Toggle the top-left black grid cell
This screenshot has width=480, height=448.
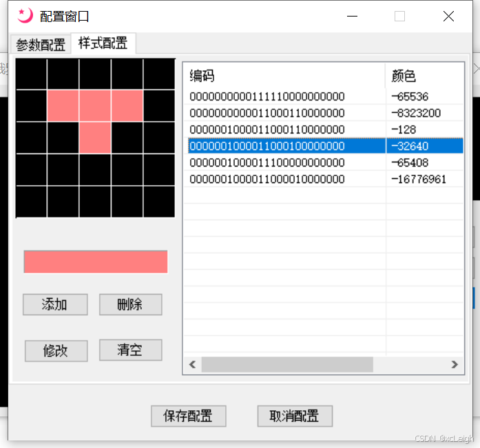pyautogui.click(x=32, y=74)
